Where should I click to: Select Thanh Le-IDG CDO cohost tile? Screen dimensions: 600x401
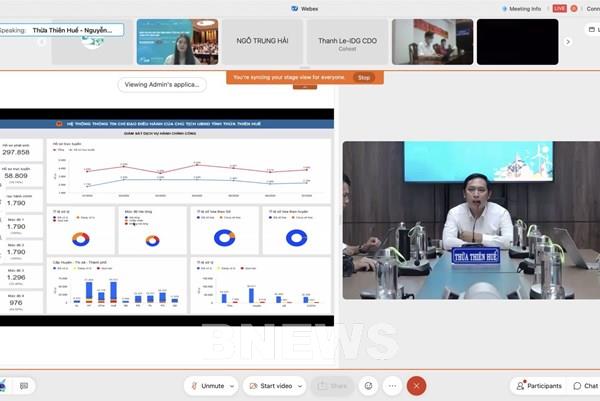[x=346, y=41]
